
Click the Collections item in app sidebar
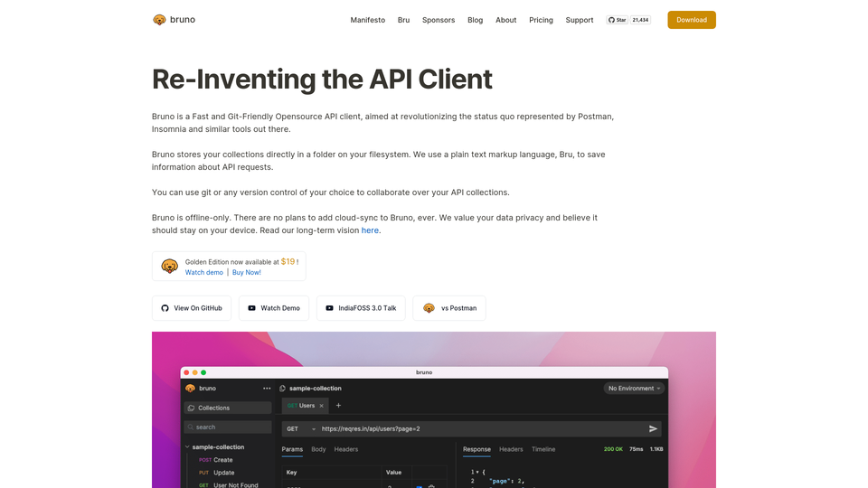click(228, 408)
